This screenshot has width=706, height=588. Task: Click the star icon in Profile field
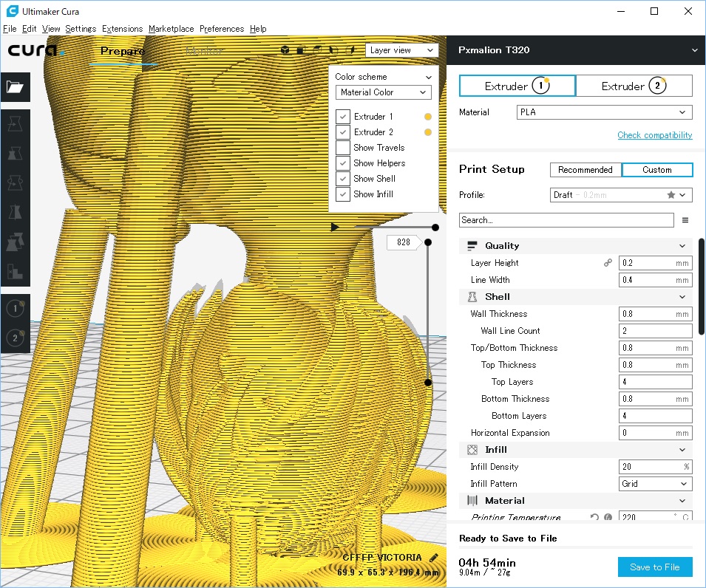coord(671,195)
